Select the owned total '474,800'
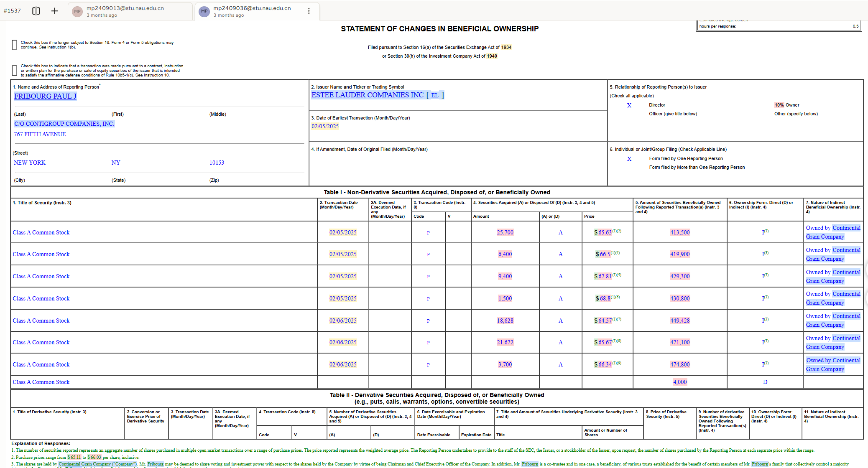 [680, 364]
